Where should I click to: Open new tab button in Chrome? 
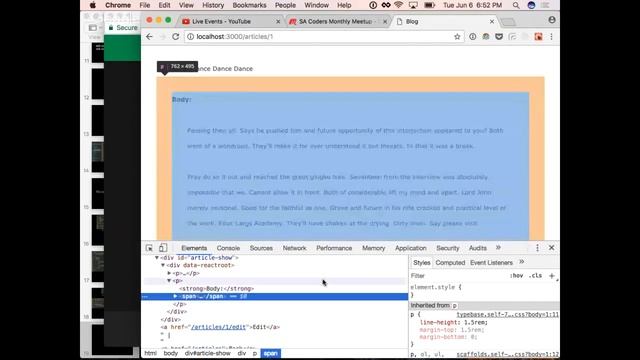tap(508, 22)
